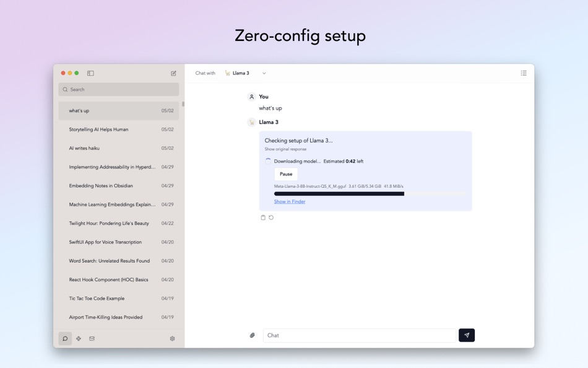Collapse the Checking setup of Llama 3 message
The height and width of the screenshot is (368, 588).
click(298, 140)
